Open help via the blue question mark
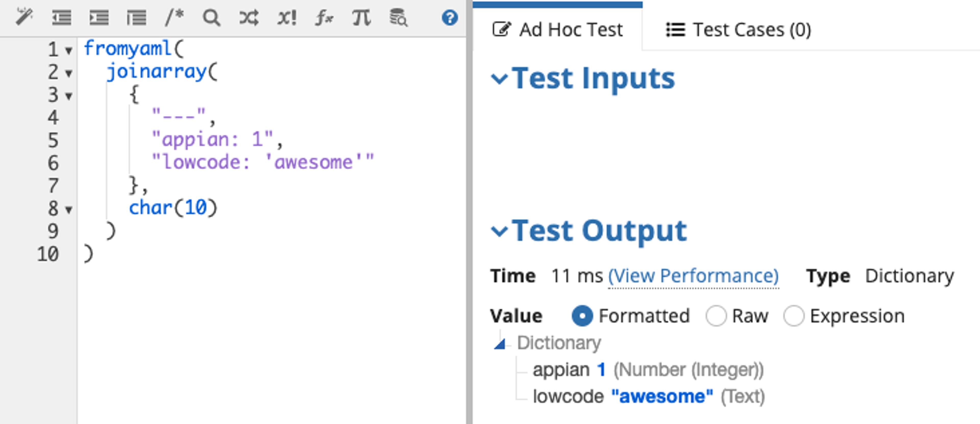Image resolution: width=980 pixels, height=424 pixels. point(450,18)
